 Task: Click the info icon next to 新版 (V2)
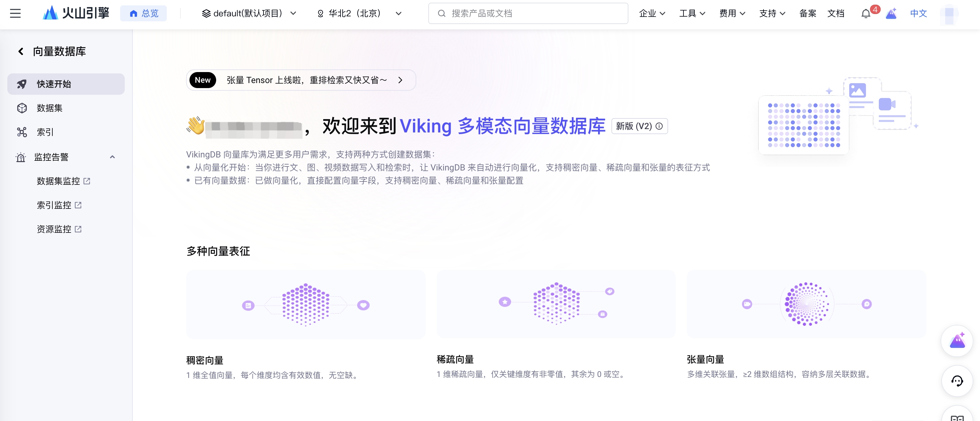[659, 126]
